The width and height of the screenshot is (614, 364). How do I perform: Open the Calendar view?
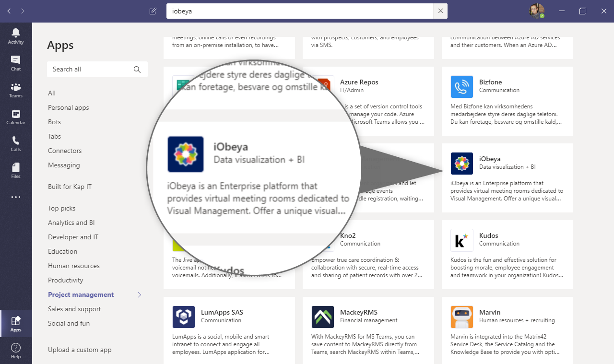(16, 117)
